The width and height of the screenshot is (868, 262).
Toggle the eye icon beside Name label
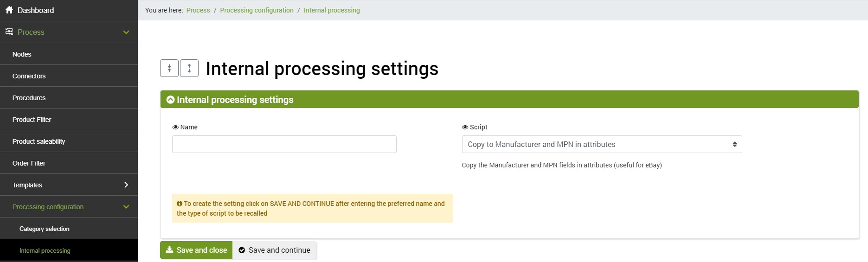point(175,128)
